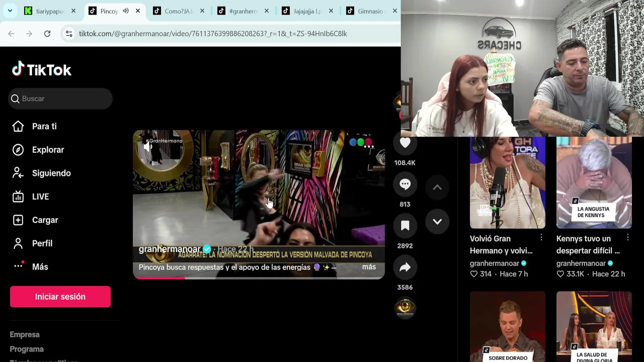Go to previous video arrow
This screenshot has width=644, height=362.
[x=437, y=187]
